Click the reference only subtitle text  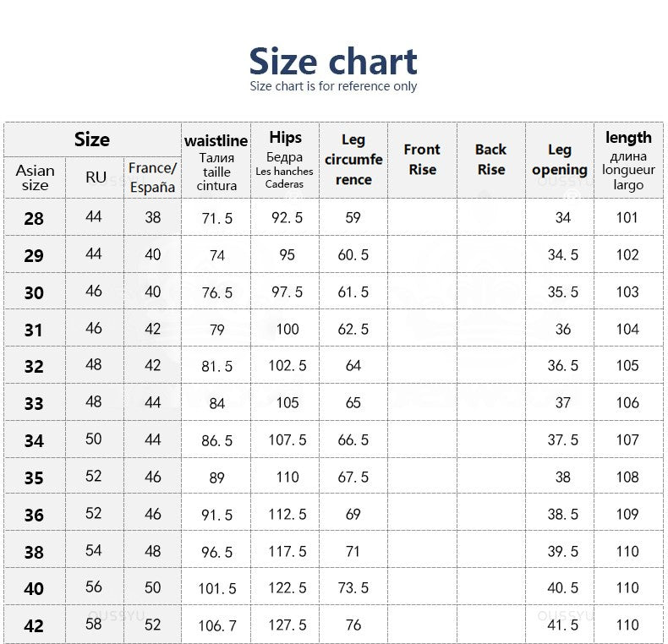click(x=332, y=86)
